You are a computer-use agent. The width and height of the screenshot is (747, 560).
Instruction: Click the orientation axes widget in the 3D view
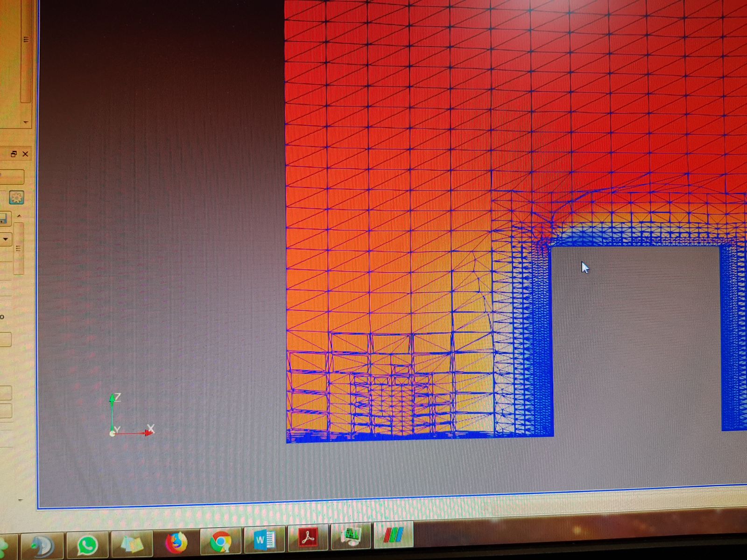(x=131, y=415)
